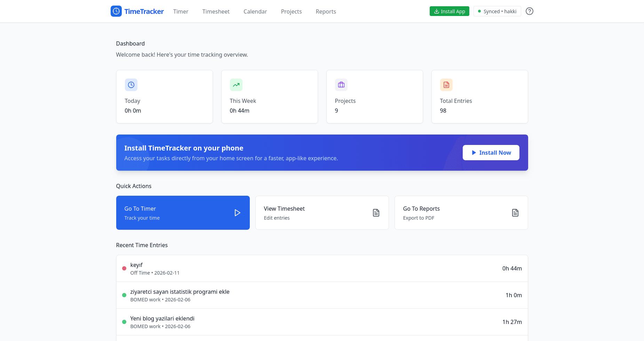The width and height of the screenshot is (644, 341).
Task: Click the pink project dot next to keyıf
Action: 124,268
